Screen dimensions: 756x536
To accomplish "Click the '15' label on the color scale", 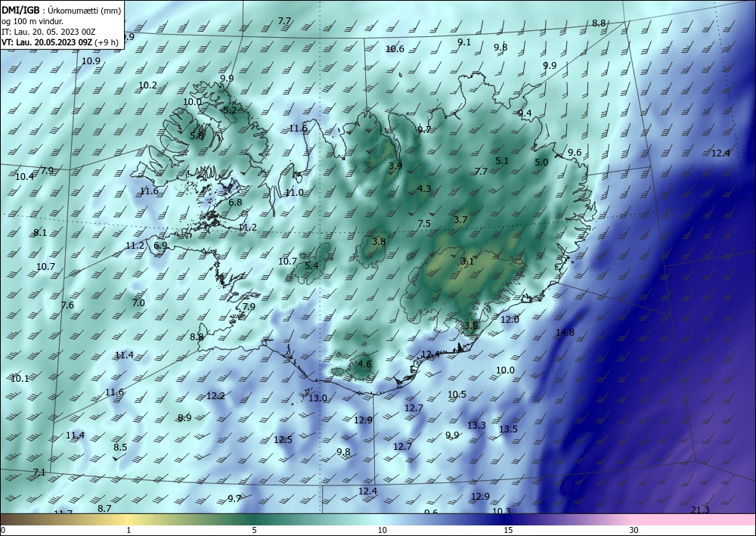I will pos(508,531).
